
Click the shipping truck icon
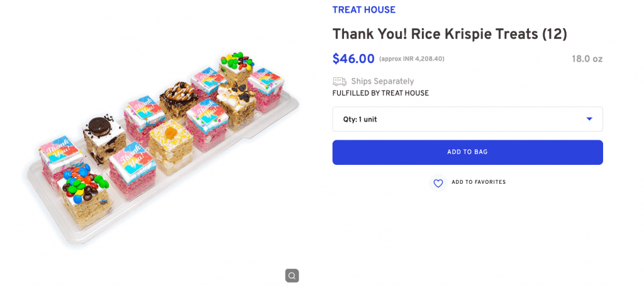tap(340, 81)
